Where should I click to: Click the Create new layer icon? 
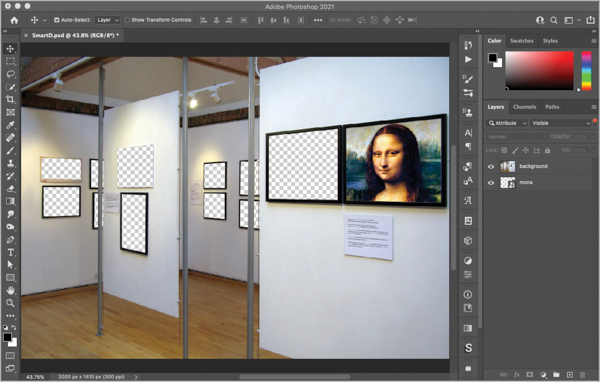[569, 375]
